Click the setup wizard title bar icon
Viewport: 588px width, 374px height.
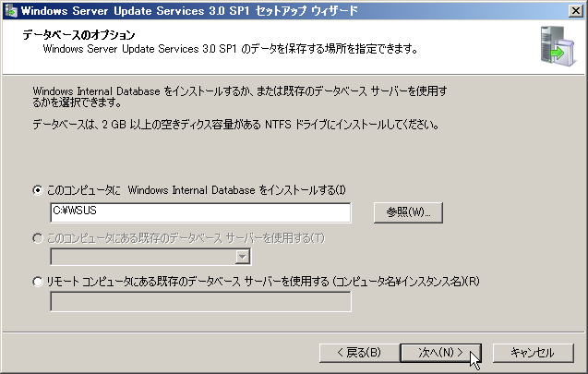tap(10, 10)
